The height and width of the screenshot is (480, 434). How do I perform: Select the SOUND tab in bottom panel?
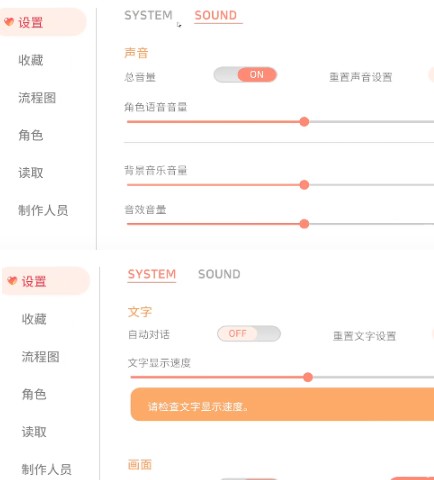coord(219,274)
